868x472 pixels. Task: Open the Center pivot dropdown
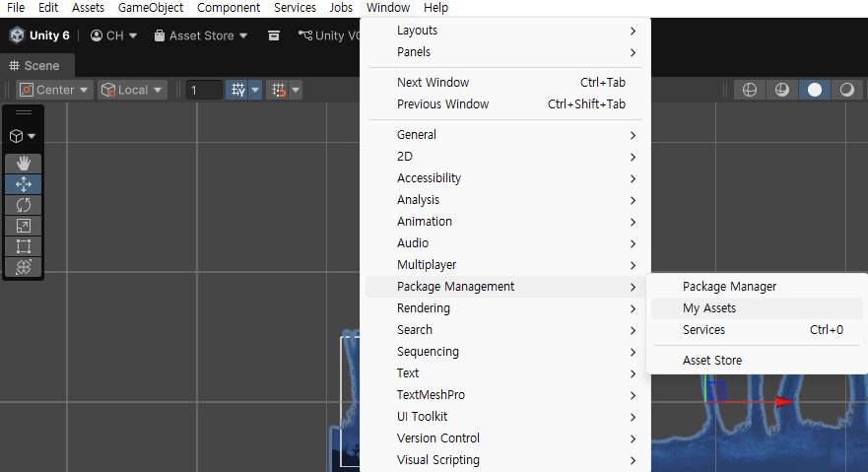54,90
